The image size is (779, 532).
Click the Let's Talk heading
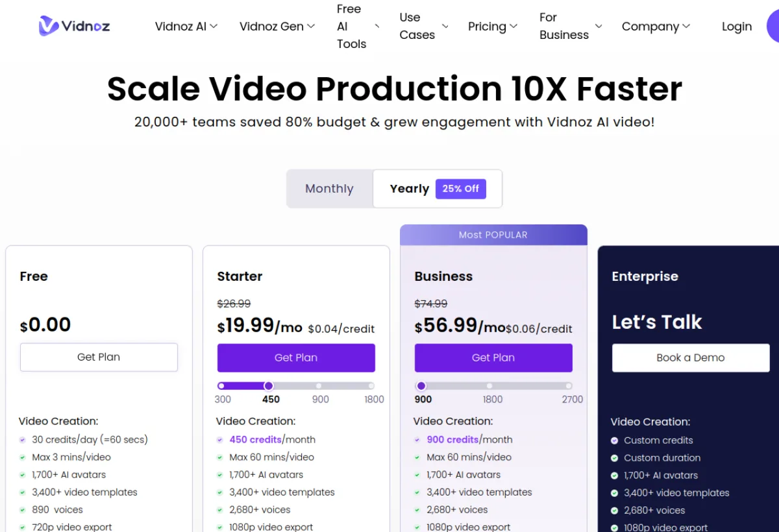click(x=657, y=322)
